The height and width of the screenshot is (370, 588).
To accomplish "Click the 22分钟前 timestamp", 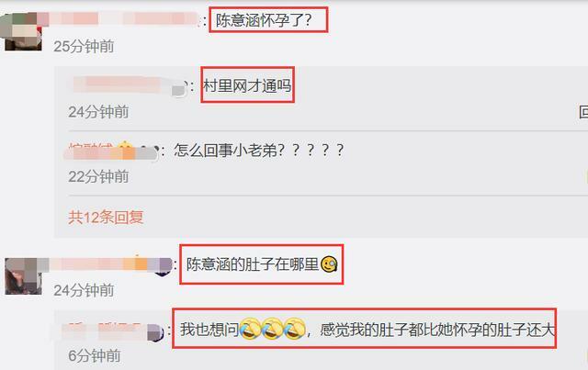I will 98,176.
